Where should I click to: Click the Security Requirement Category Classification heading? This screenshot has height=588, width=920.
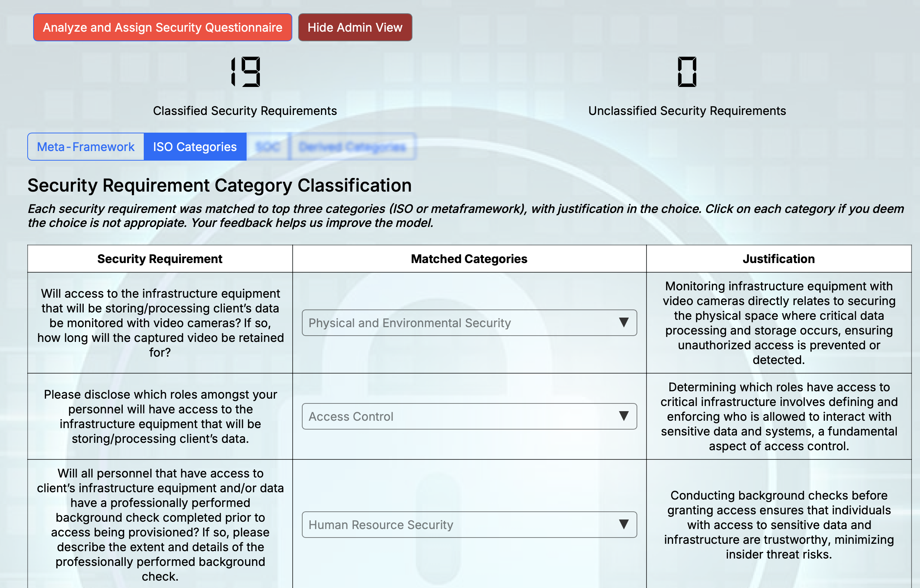220,186
